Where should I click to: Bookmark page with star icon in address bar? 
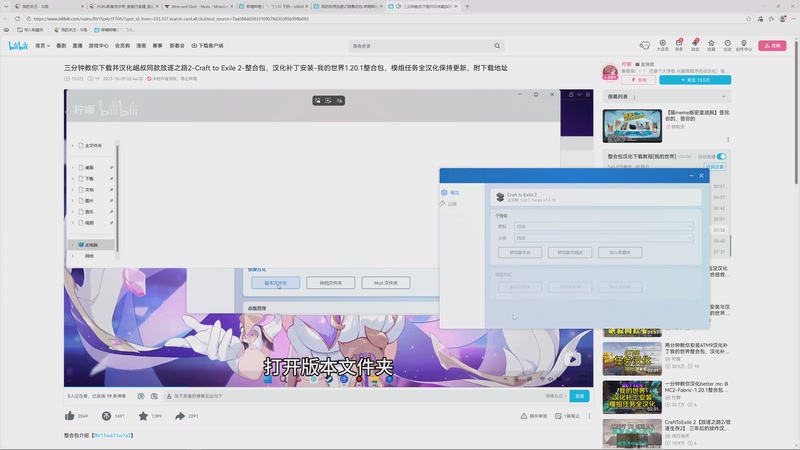tap(748, 19)
